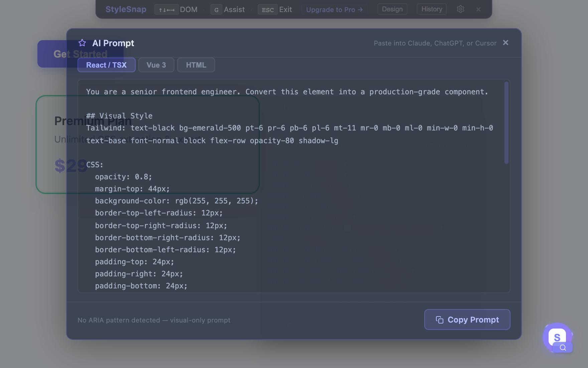Click the "background-color: rgb(255, 255, 255);" line

coord(177,201)
